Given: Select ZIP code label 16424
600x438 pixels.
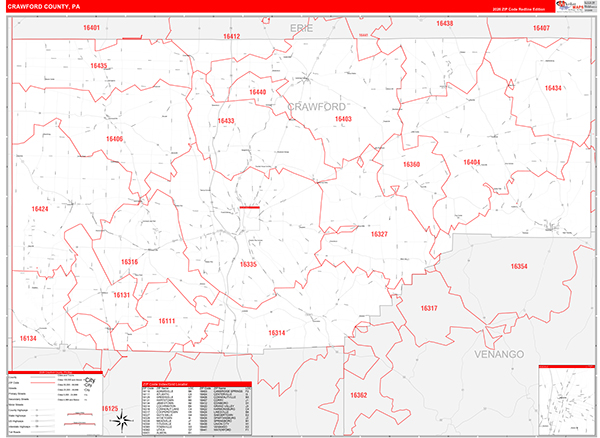Looking at the screenshot, I should 40,209.
